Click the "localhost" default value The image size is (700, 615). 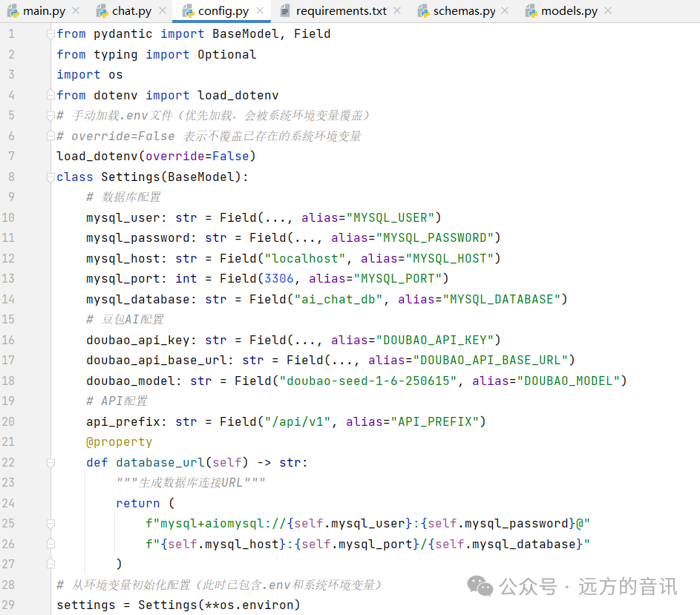[x=305, y=258]
